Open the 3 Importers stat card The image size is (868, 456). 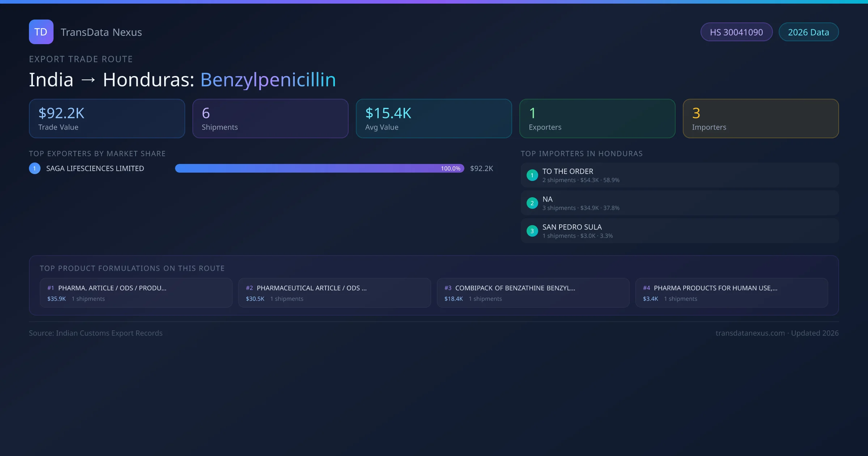click(x=761, y=119)
